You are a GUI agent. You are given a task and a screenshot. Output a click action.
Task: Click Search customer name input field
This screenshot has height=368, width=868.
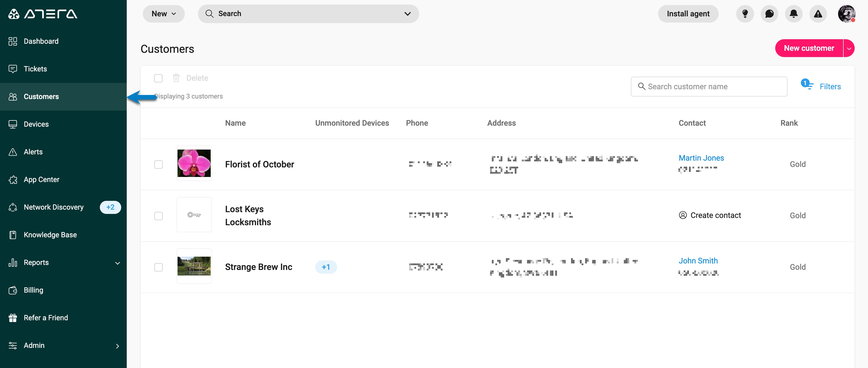pyautogui.click(x=709, y=87)
